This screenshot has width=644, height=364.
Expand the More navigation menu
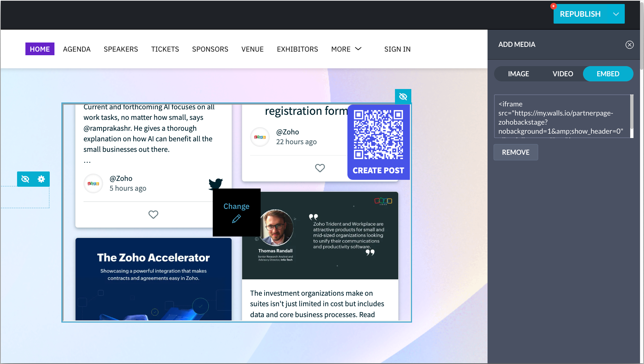click(346, 49)
